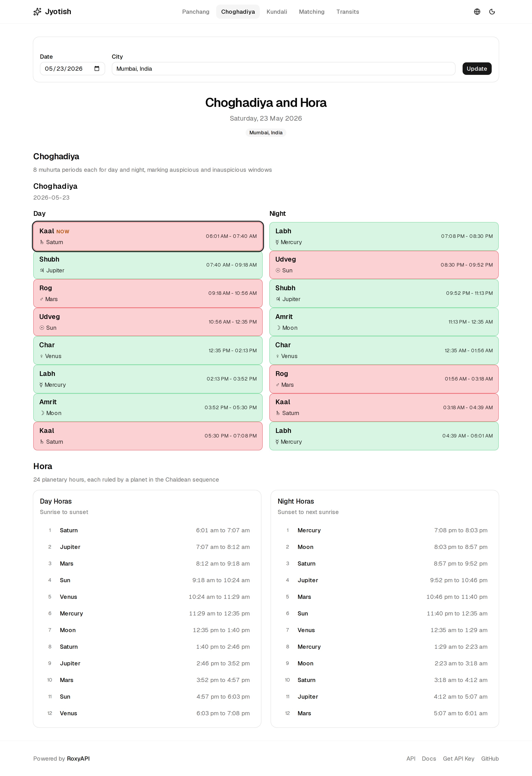Click the Mars glyph in the day Rog card
Image resolution: width=532 pixels, height=776 pixels.
[x=41, y=299]
